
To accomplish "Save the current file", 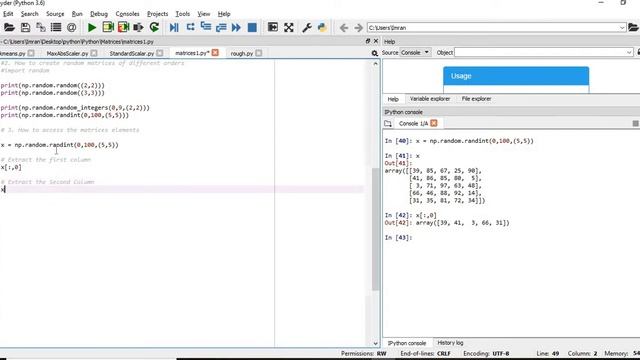I will (25, 27).
